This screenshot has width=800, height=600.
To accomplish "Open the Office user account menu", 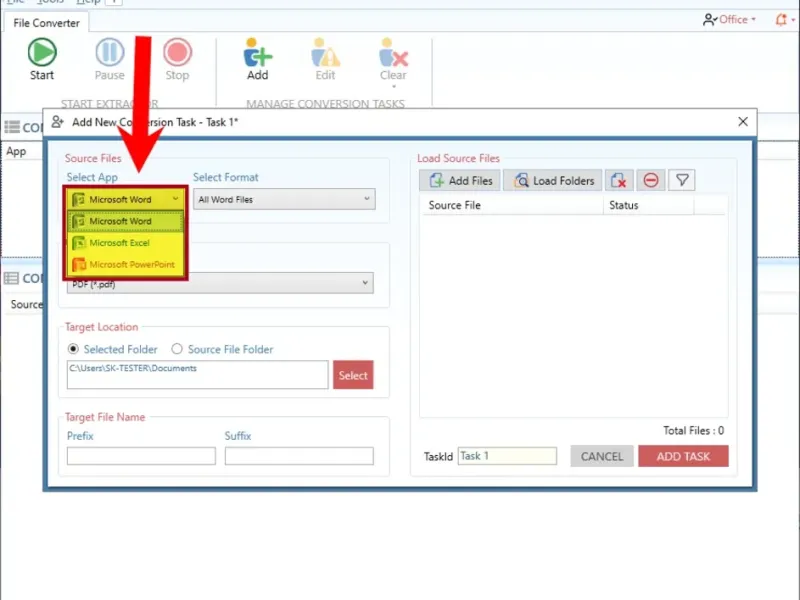I will point(730,20).
